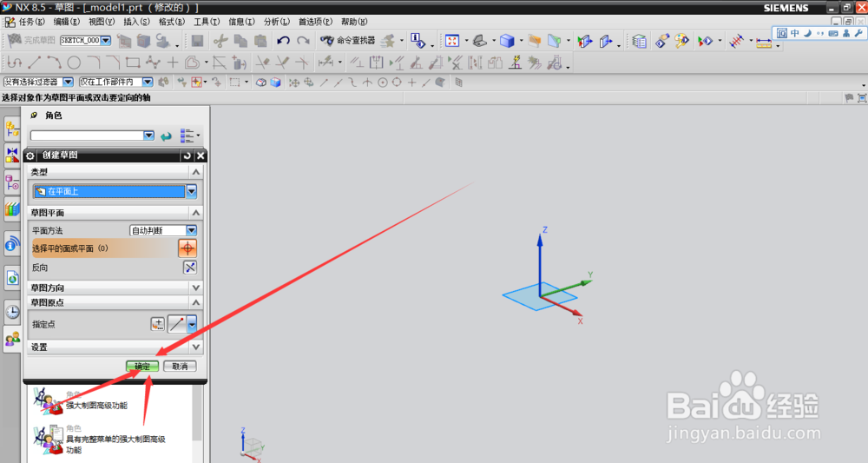Expand the 设置 section
The width and height of the screenshot is (868, 463).
(x=196, y=347)
